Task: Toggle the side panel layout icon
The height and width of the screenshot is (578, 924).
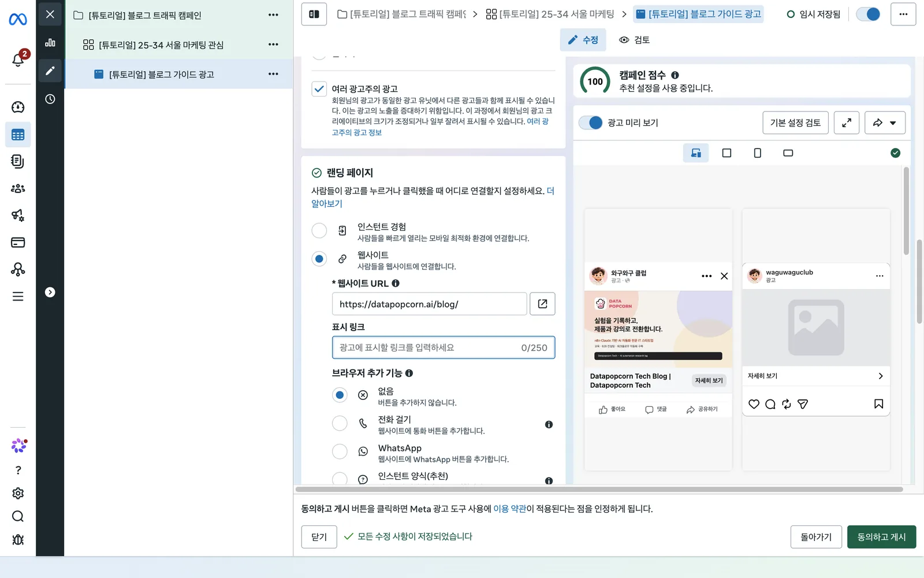Action: (x=314, y=14)
